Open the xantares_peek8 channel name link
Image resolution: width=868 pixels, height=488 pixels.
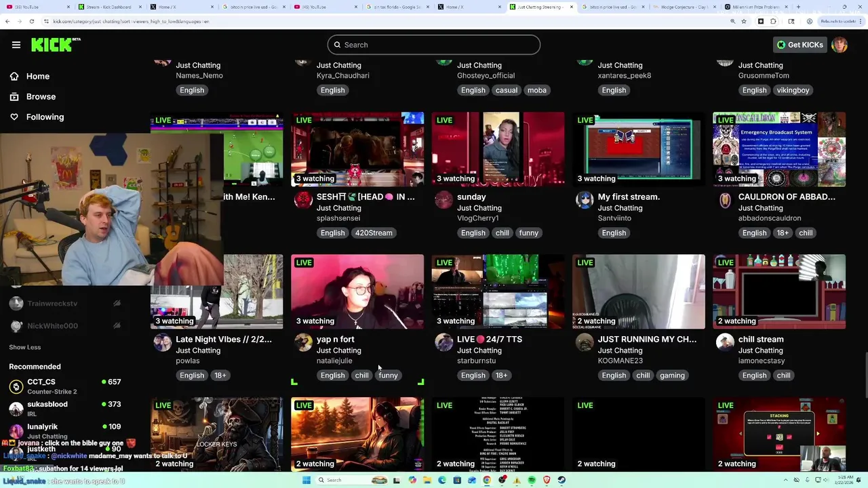(x=625, y=76)
